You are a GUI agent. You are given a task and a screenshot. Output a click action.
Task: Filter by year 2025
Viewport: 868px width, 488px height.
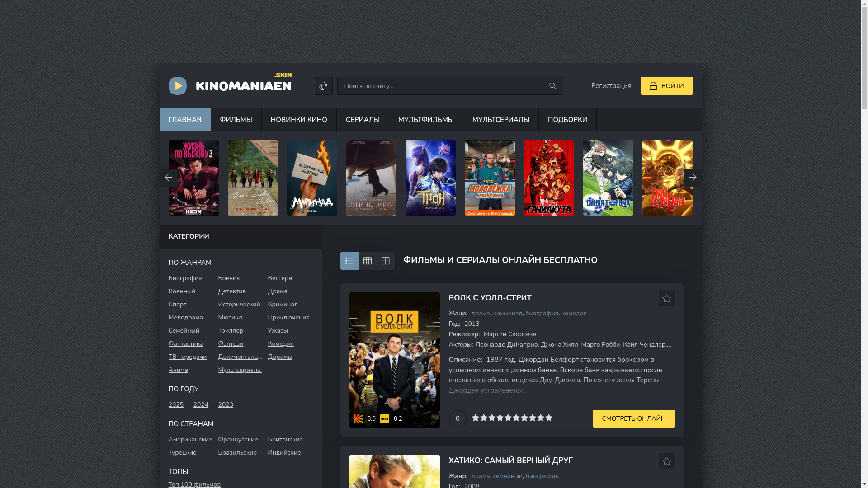click(x=176, y=405)
